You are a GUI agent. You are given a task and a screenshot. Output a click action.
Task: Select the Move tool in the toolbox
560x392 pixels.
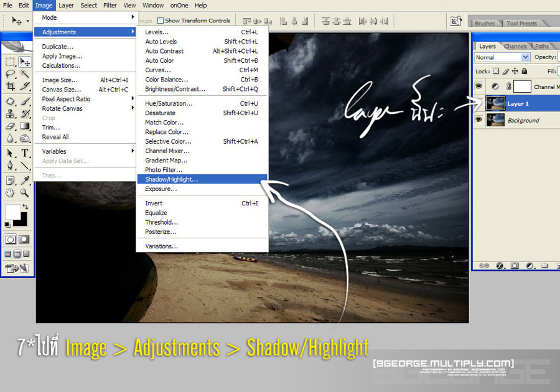coord(25,62)
